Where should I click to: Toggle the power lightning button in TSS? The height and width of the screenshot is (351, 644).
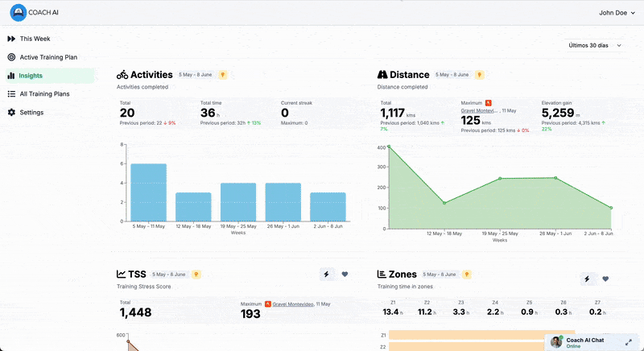pyautogui.click(x=327, y=275)
